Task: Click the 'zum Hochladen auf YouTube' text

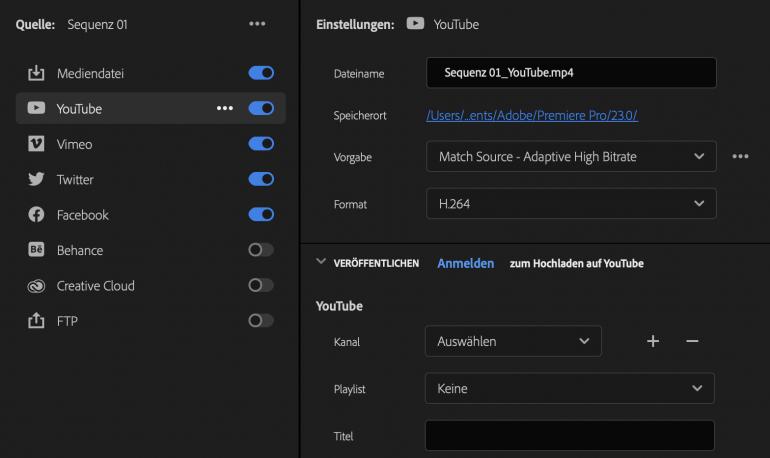Action: pos(577,264)
